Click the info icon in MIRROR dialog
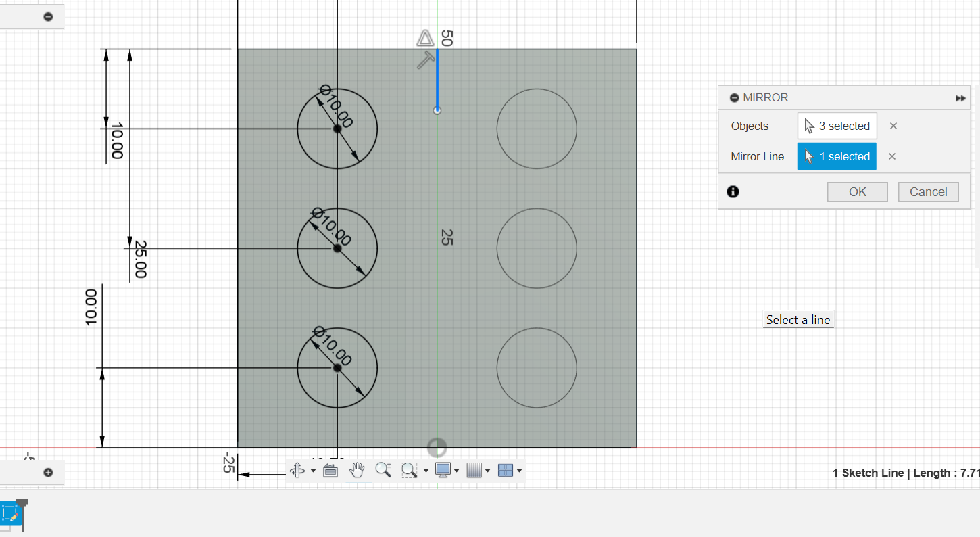The height and width of the screenshot is (537, 980). pyautogui.click(x=733, y=191)
